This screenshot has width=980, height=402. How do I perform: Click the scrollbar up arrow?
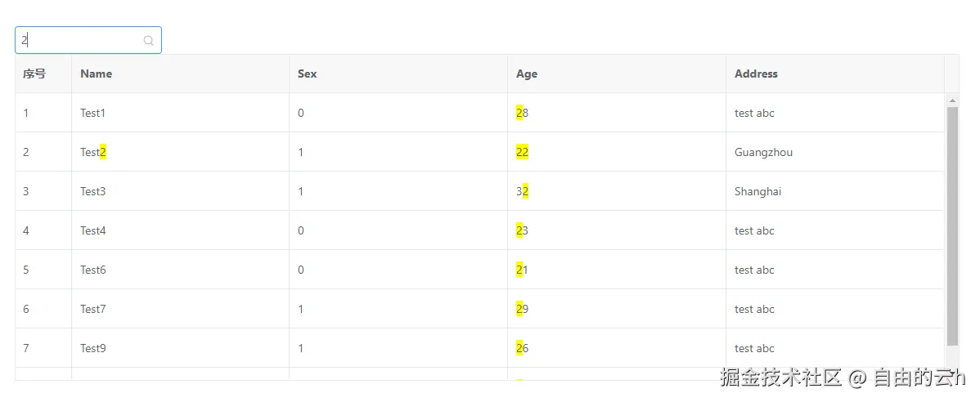[952, 100]
